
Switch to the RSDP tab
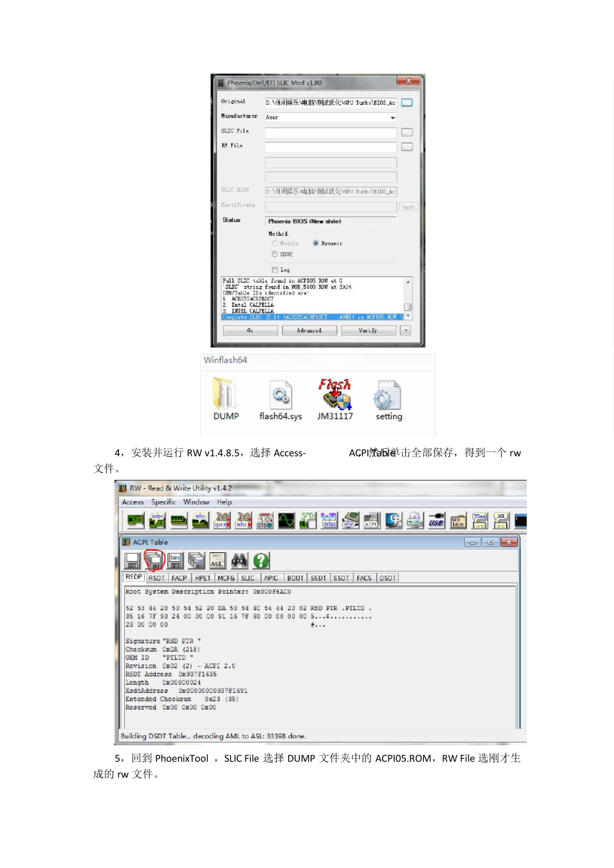134,577
